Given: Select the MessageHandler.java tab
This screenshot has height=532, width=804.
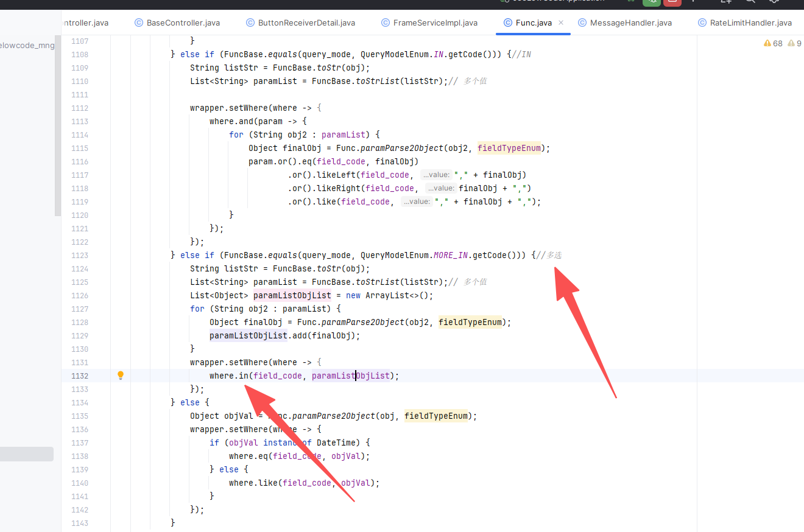Looking at the screenshot, I should (631, 23).
